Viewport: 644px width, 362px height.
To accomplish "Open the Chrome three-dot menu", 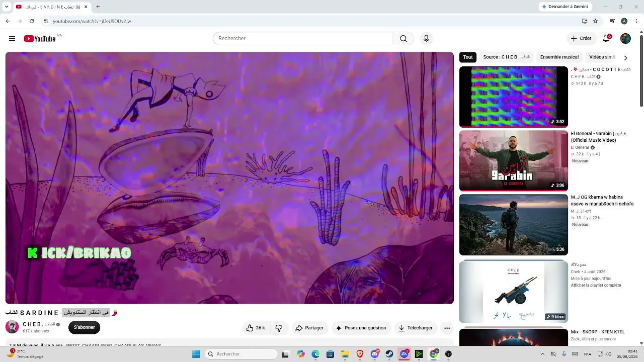I will pos(636,21).
